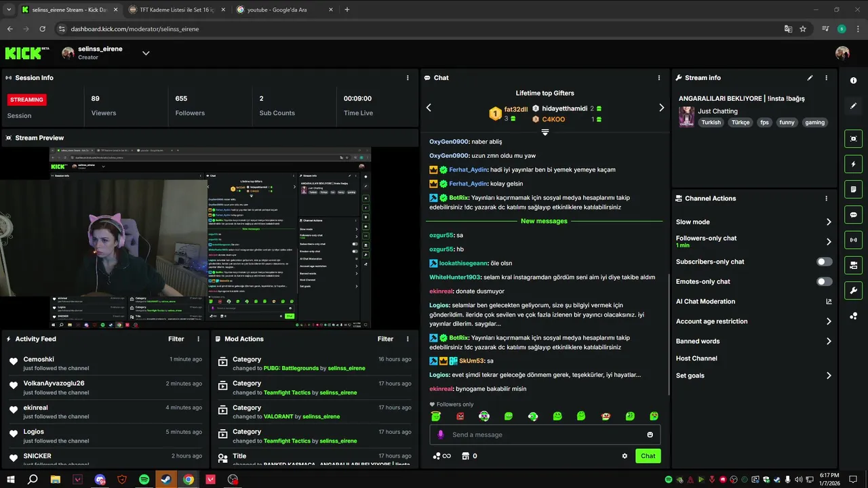Jump to New messages divider
Viewport: 868px width, 488px height.
coord(544,221)
